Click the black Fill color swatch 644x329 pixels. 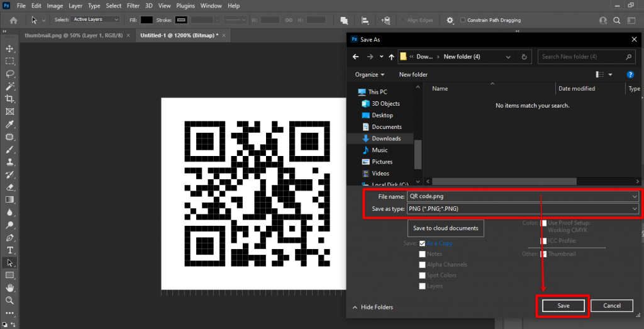pyautogui.click(x=147, y=20)
